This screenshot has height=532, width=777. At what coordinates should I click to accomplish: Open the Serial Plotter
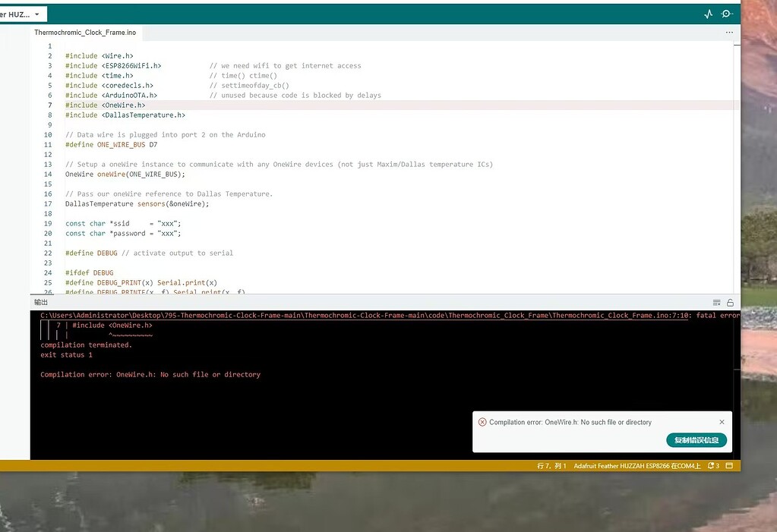point(708,14)
